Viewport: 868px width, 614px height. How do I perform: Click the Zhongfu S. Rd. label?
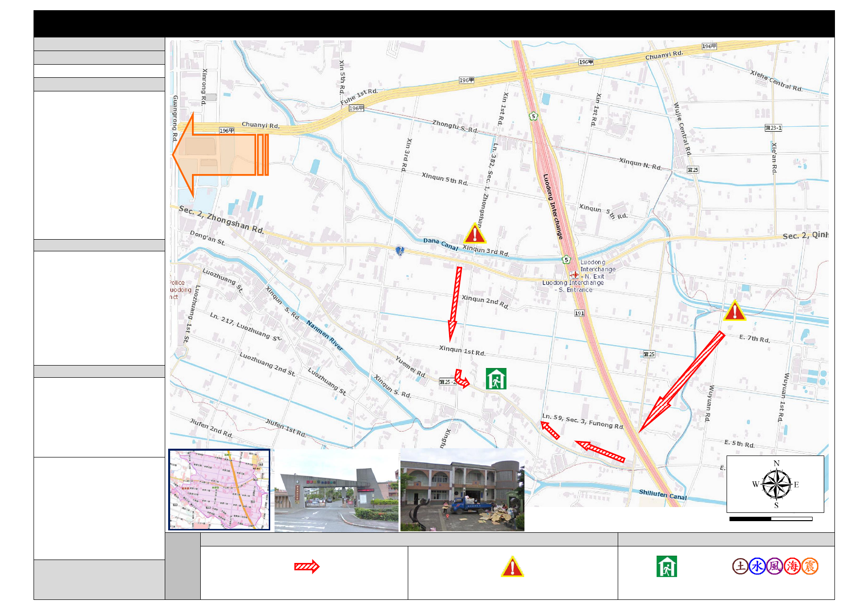(455, 126)
